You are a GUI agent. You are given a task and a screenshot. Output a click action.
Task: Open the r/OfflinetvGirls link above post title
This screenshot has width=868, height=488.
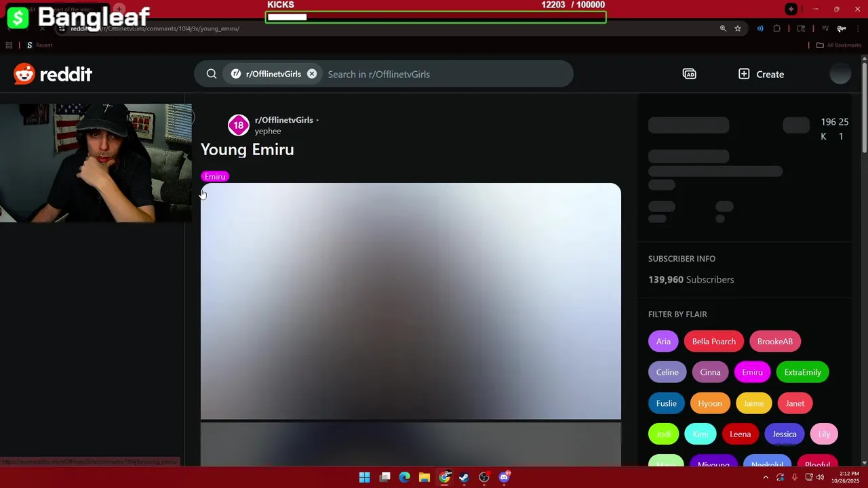pos(283,120)
